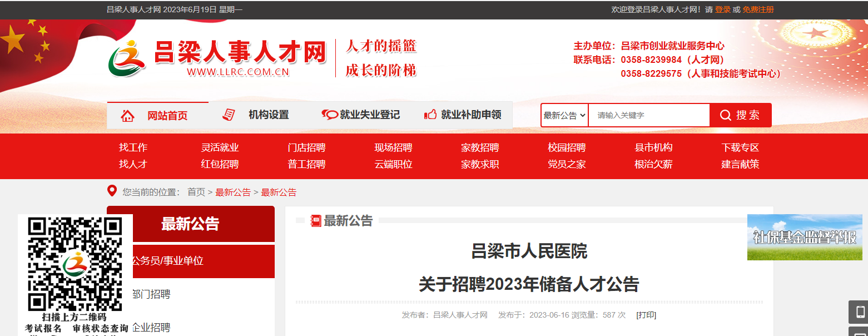Screen dimensions: 868x336
Task: Click the magnifier icon in search button
Action: tap(726, 115)
